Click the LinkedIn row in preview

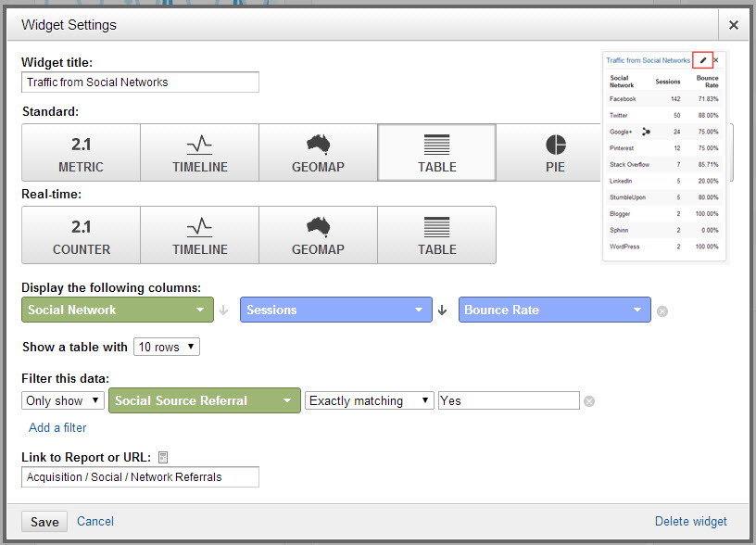pos(664,181)
